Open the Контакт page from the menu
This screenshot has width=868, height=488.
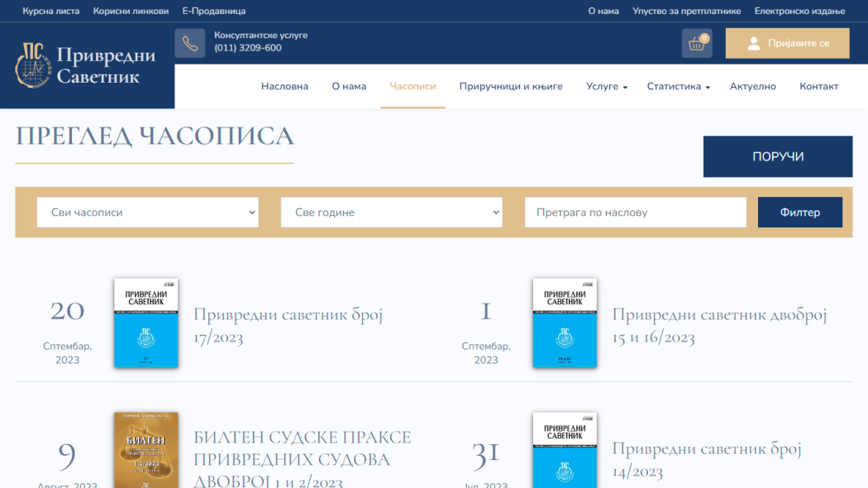pos(818,86)
